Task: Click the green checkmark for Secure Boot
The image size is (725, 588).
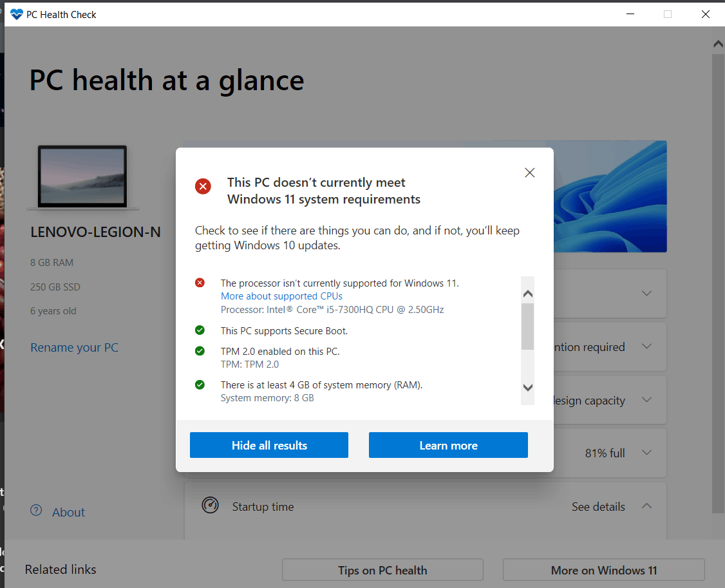Action: [200, 330]
